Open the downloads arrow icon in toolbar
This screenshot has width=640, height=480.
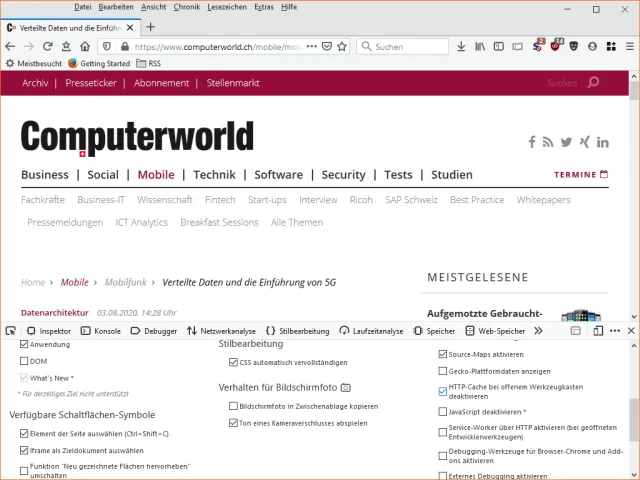coord(460,46)
